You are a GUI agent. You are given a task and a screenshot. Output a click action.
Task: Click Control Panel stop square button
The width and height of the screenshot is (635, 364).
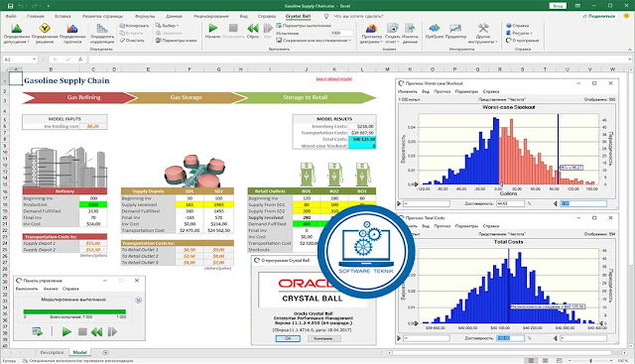pyautogui.click(x=82, y=332)
